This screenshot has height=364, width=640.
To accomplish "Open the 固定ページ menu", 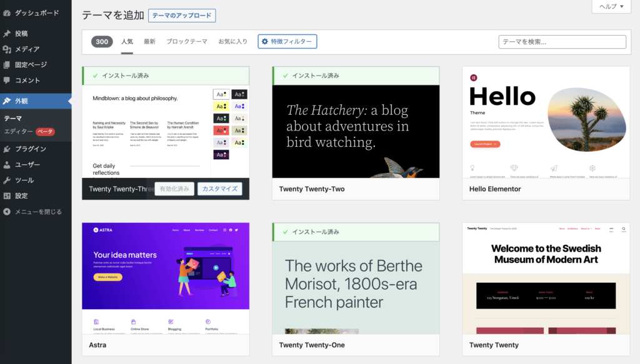I will [x=36, y=65].
